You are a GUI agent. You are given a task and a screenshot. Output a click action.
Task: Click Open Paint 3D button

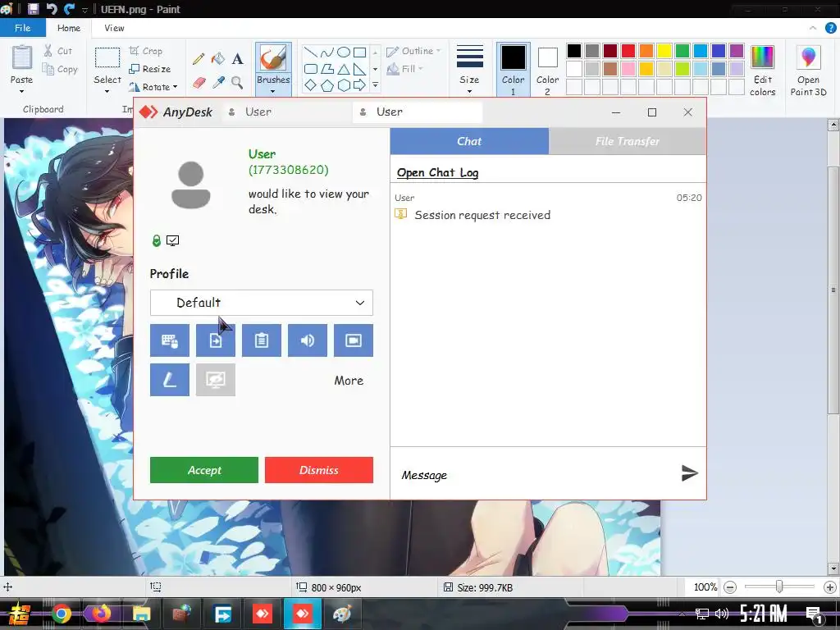pos(808,71)
